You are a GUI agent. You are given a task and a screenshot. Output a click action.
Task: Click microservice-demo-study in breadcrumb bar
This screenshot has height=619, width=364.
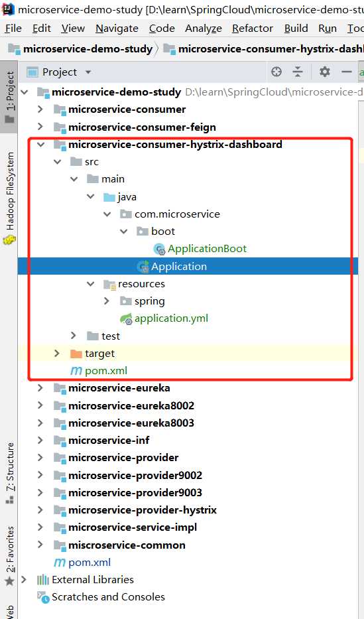[88, 49]
